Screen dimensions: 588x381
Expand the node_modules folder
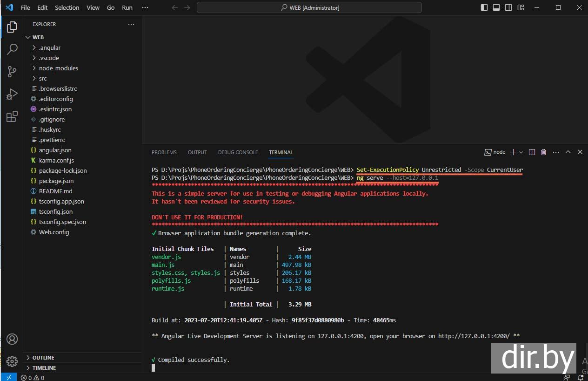coord(58,68)
